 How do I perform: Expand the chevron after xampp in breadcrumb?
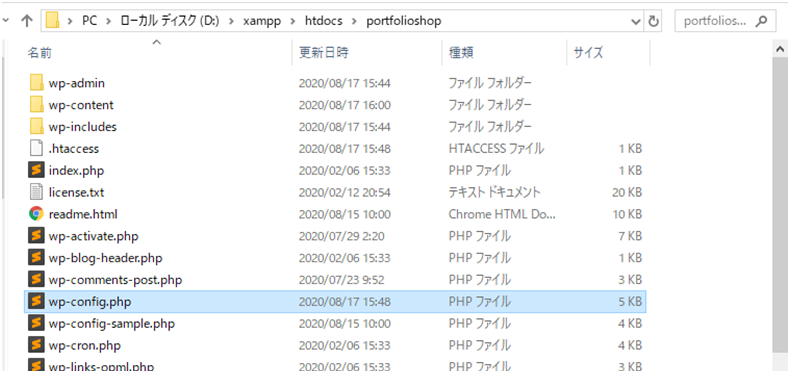pos(294,21)
